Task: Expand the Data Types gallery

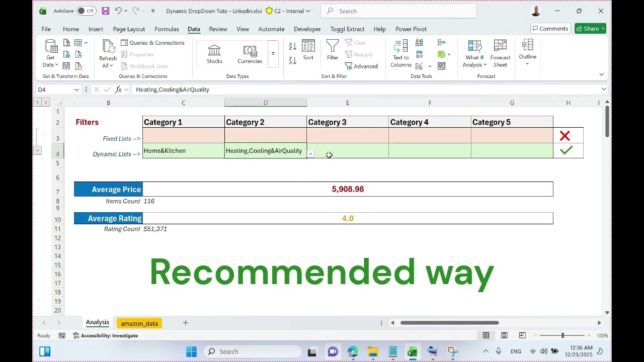Action: pyautogui.click(x=273, y=54)
